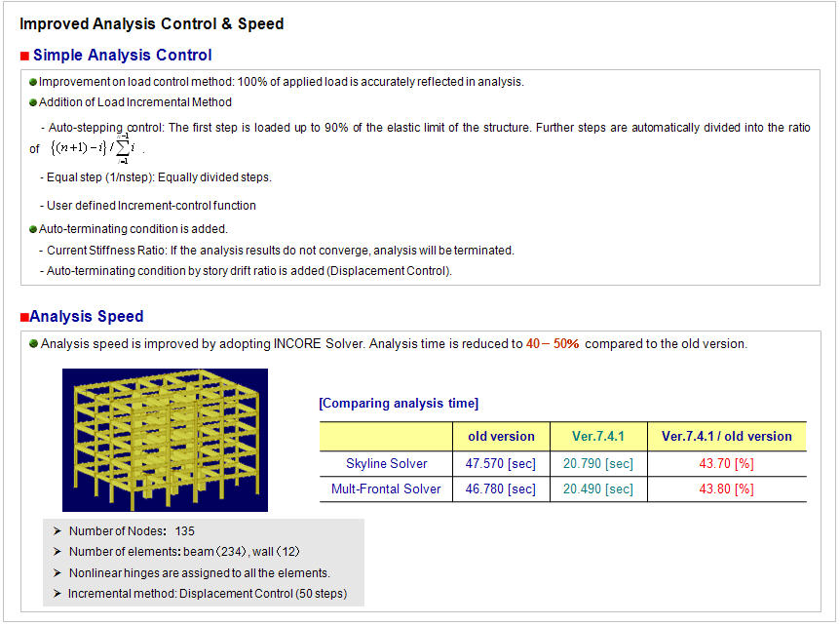Click green bullet before Auto-terminating condition is added
The image size is (840, 625).
coord(33,229)
